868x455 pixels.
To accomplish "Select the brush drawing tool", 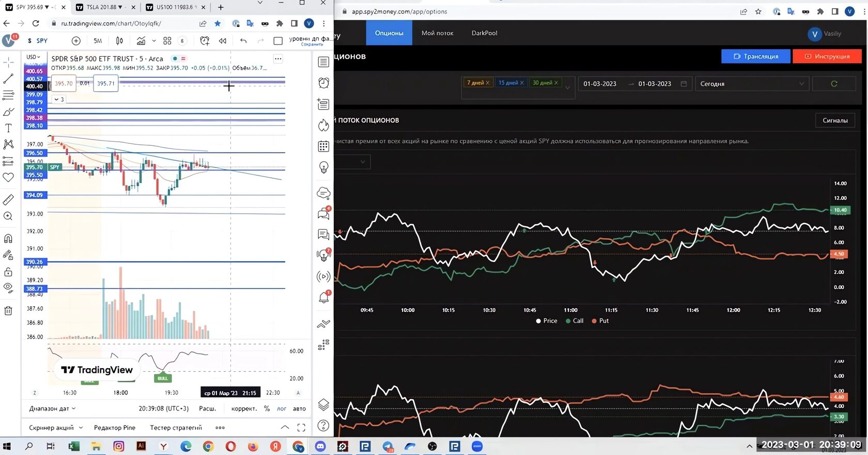I will [8, 112].
